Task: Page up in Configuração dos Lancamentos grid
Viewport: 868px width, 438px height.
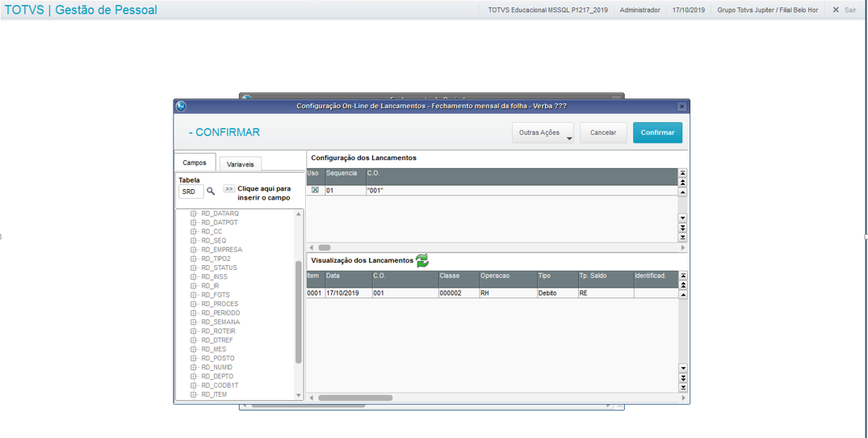Action: point(682,182)
